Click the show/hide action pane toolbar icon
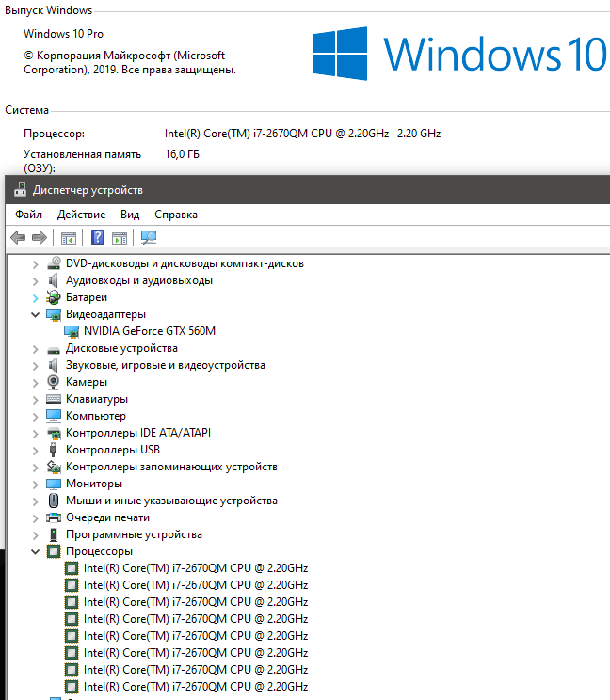This screenshot has width=610, height=700. coord(120,238)
